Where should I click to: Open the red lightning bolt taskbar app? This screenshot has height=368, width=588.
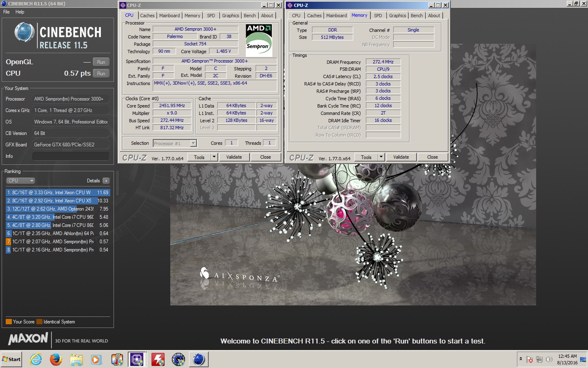[x=158, y=359]
